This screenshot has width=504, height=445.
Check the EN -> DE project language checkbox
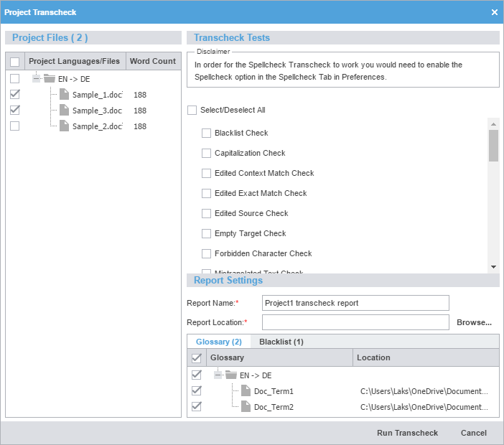tap(15, 78)
